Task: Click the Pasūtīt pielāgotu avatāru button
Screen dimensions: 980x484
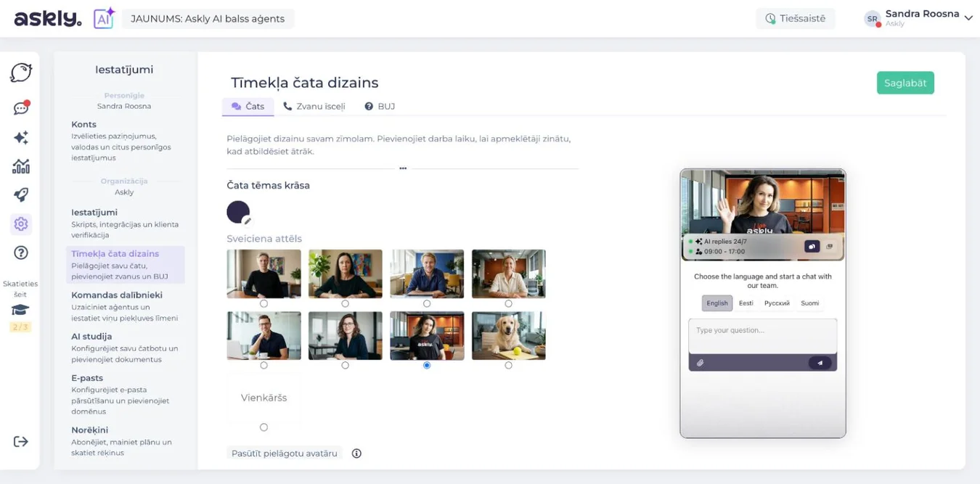Action: pos(285,454)
